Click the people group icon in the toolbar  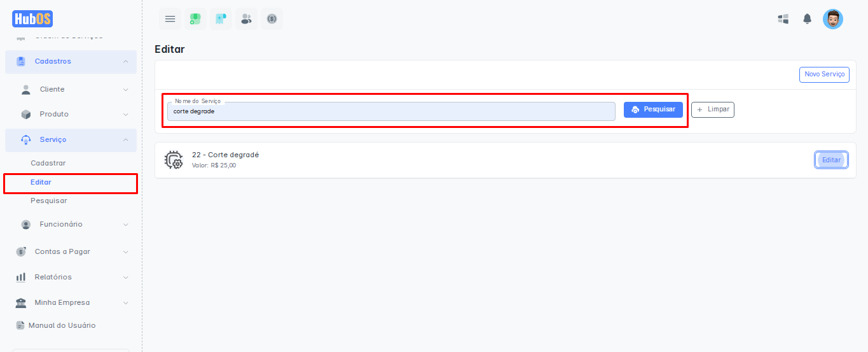pos(246,19)
